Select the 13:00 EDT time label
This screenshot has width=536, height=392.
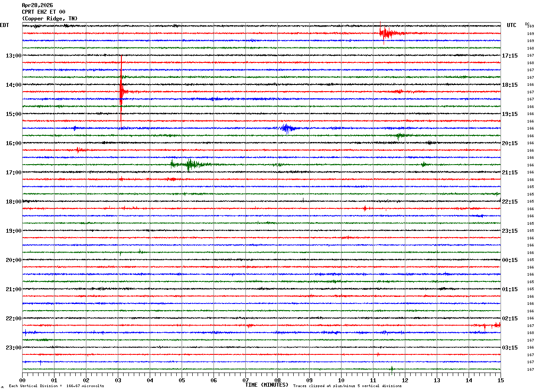coord(13,56)
